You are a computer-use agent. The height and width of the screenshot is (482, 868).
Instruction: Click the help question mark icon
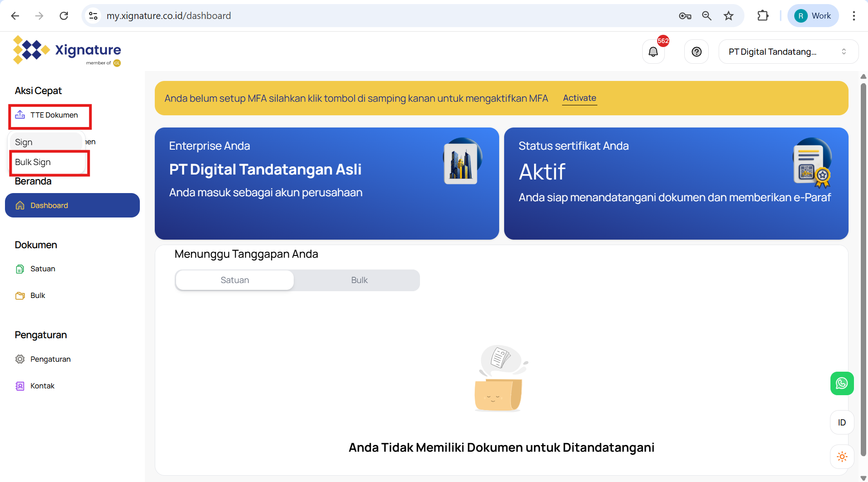click(696, 52)
